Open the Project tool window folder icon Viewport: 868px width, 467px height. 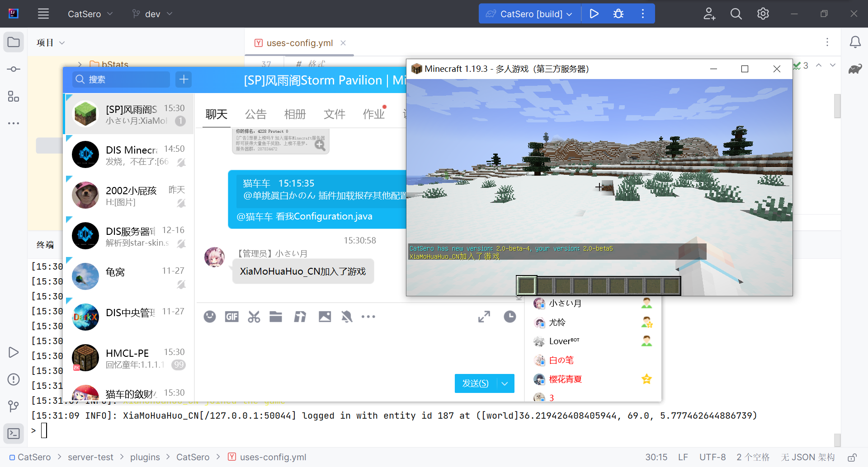(14, 42)
